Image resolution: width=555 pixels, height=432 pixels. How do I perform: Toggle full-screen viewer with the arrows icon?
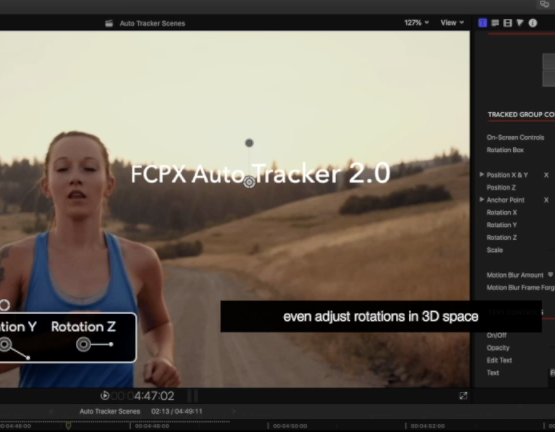tap(463, 396)
